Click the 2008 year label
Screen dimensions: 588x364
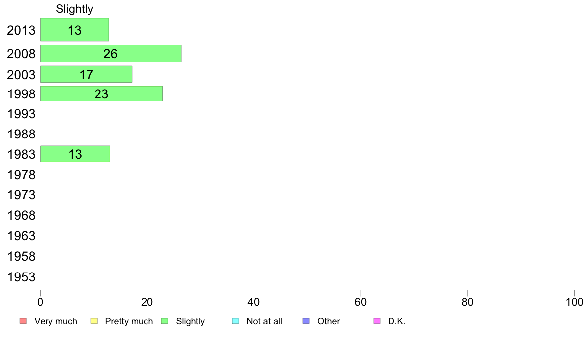[21, 54]
